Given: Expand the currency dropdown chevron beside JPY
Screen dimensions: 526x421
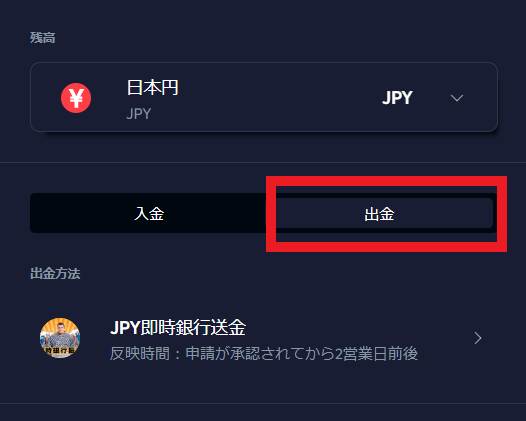Looking at the screenshot, I should pos(457,98).
